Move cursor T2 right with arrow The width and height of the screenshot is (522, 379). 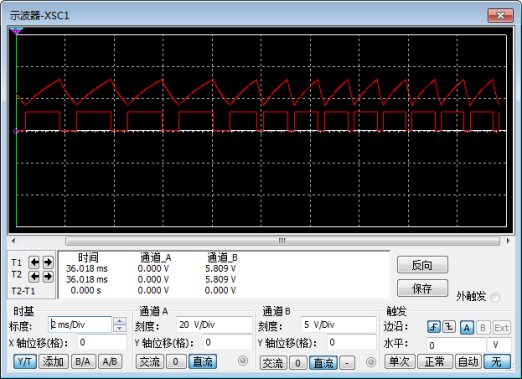[x=48, y=276]
